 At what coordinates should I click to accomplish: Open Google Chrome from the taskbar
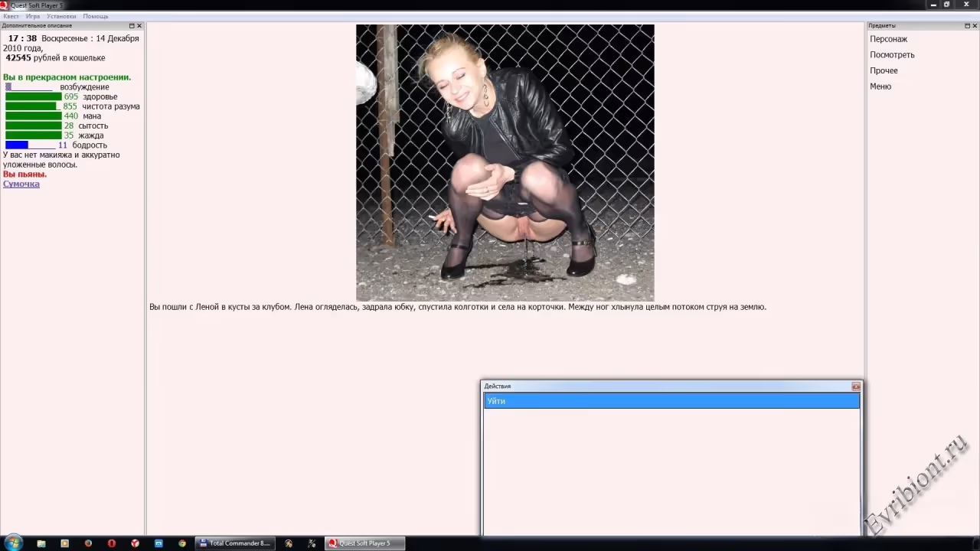click(182, 543)
